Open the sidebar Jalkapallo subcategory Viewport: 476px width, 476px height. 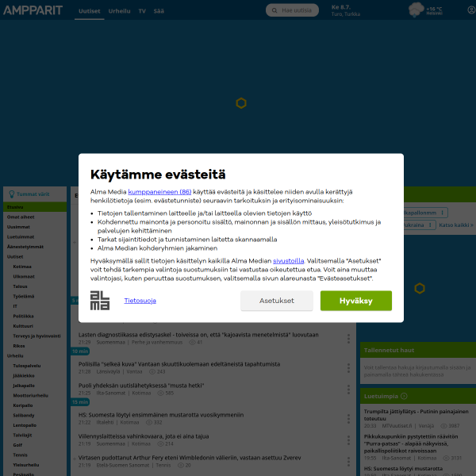point(24,386)
